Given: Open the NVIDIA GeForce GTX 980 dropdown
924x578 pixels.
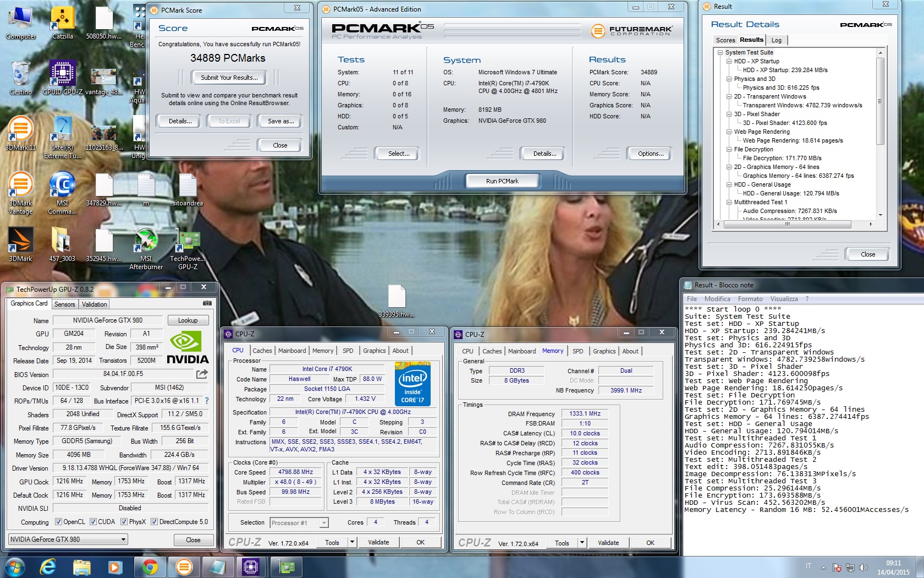Looking at the screenshot, I should pos(68,539).
